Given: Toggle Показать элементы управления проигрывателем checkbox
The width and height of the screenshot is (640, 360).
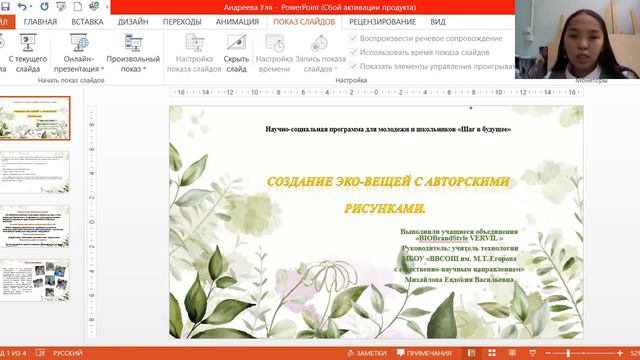Looking at the screenshot, I should point(353,66).
